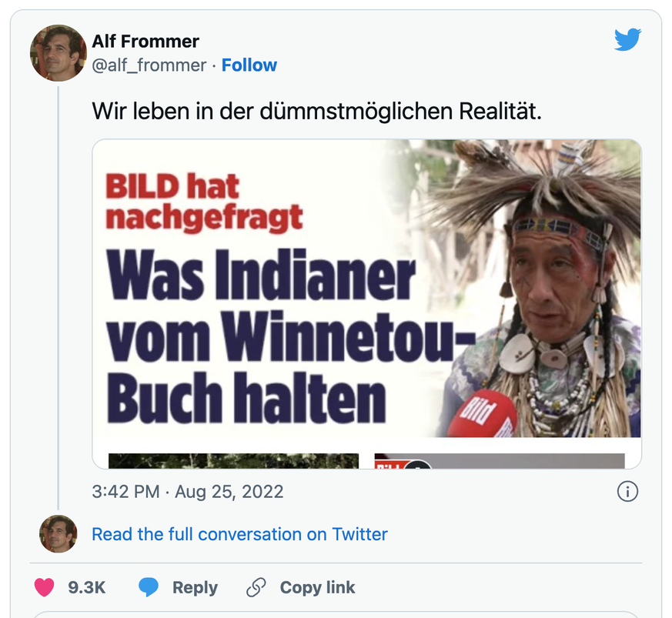The image size is (672, 618).
Task: Click the 9.3K likes count
Action: 86,587
